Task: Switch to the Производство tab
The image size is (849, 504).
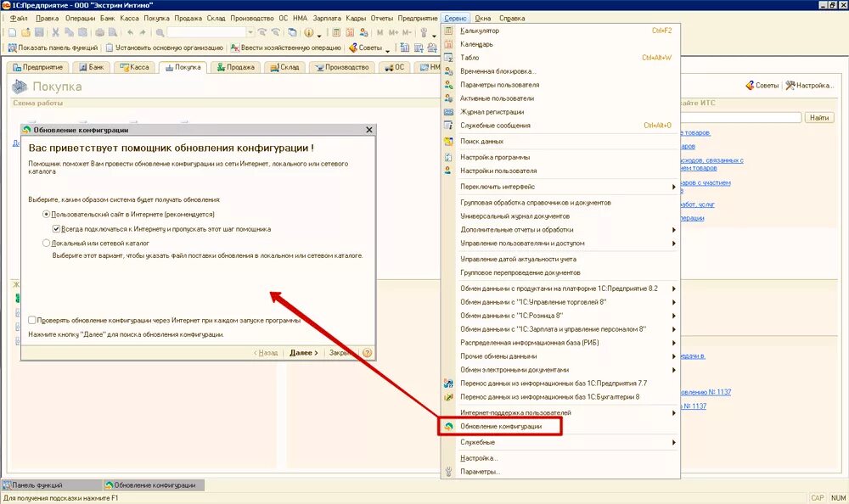Action: (341, 67)
